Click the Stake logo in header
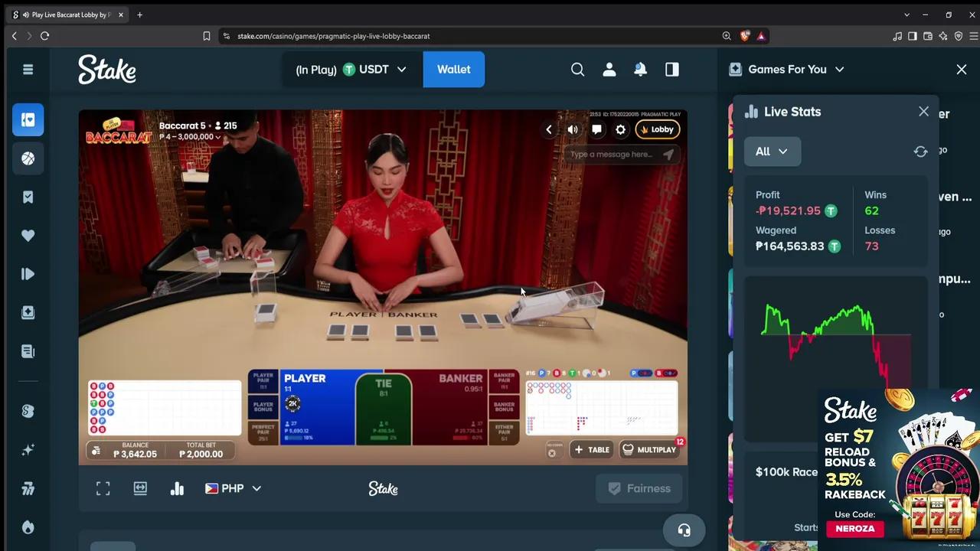This screenshot has width=980, height=551. pos(107,69)
